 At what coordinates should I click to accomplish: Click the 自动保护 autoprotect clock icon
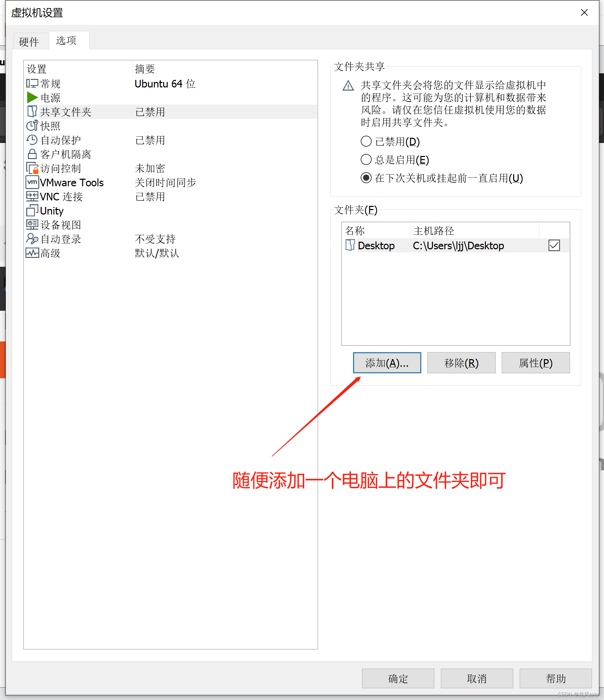point(32,140)
